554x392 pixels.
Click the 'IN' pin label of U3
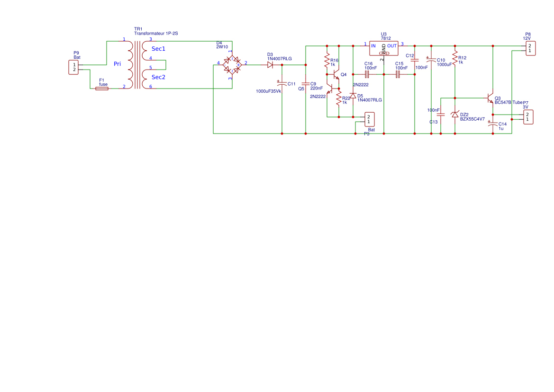tap(373, 46)
